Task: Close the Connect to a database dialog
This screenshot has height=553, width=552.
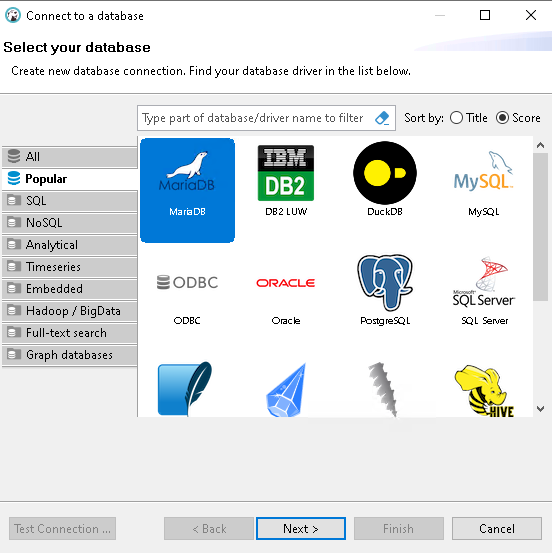Action: (531, 15)
